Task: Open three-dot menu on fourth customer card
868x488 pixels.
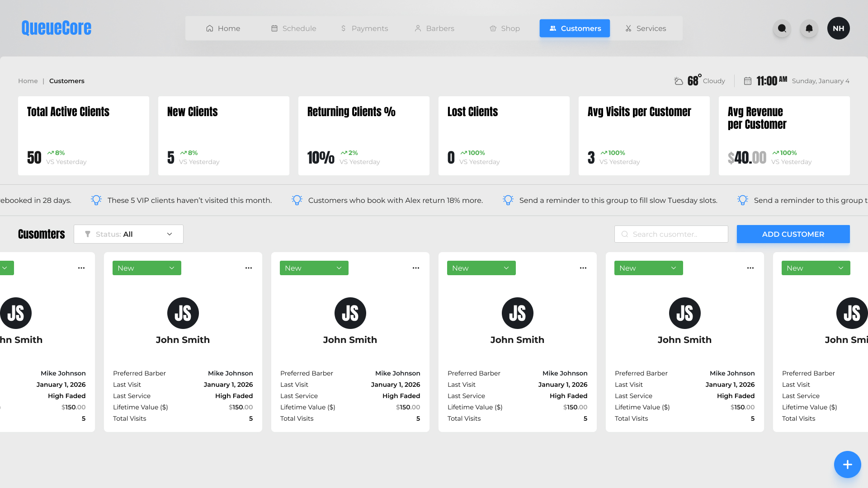Action: pos(583,268)
